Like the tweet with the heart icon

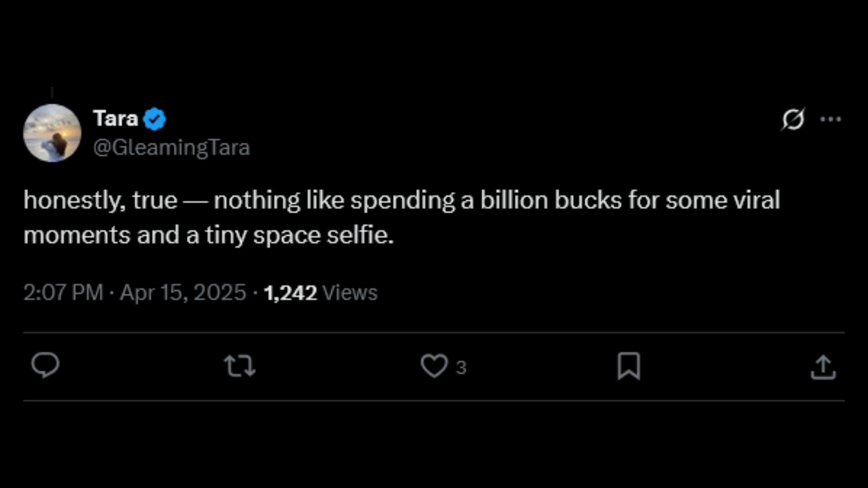coord(434,366)
